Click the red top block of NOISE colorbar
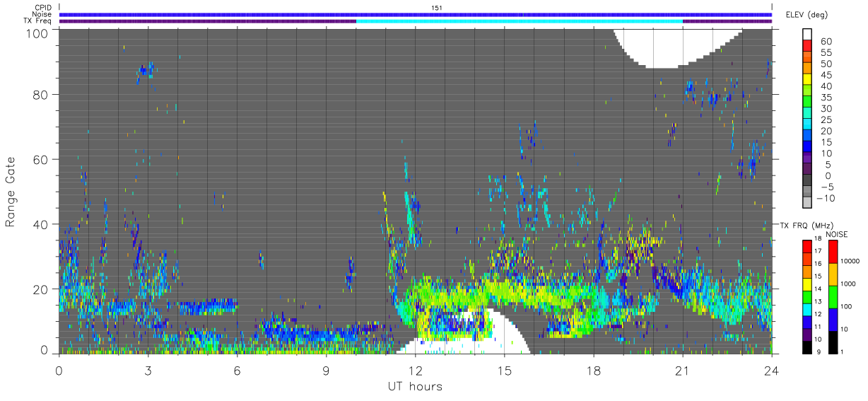Viewport: 868px width, 401px height. (833, 252)
